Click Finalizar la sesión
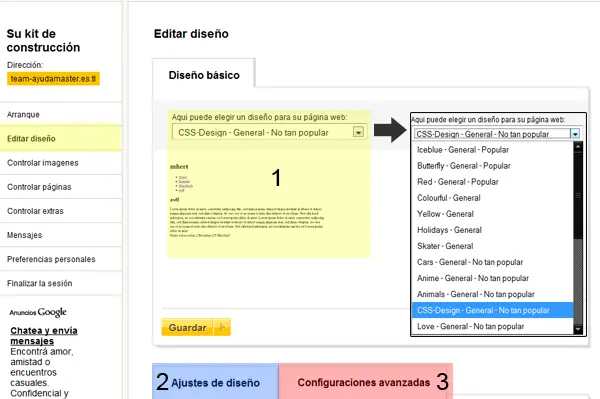This screenshot has height=399, width=600. click(x=61, y=283)
